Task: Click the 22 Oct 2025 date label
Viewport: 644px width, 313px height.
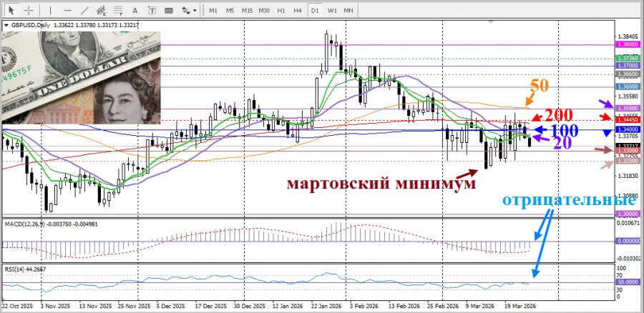Action: click(16, 306)
